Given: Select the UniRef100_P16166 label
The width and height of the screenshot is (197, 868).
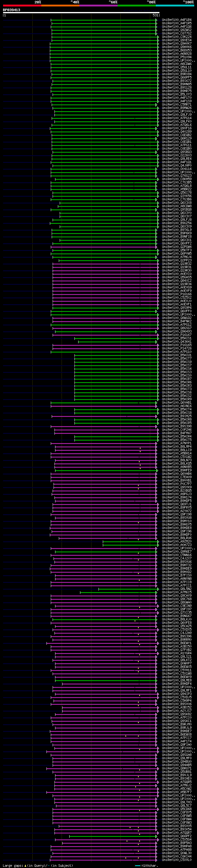Looking at the screenshot, I should tap(177, 294).
